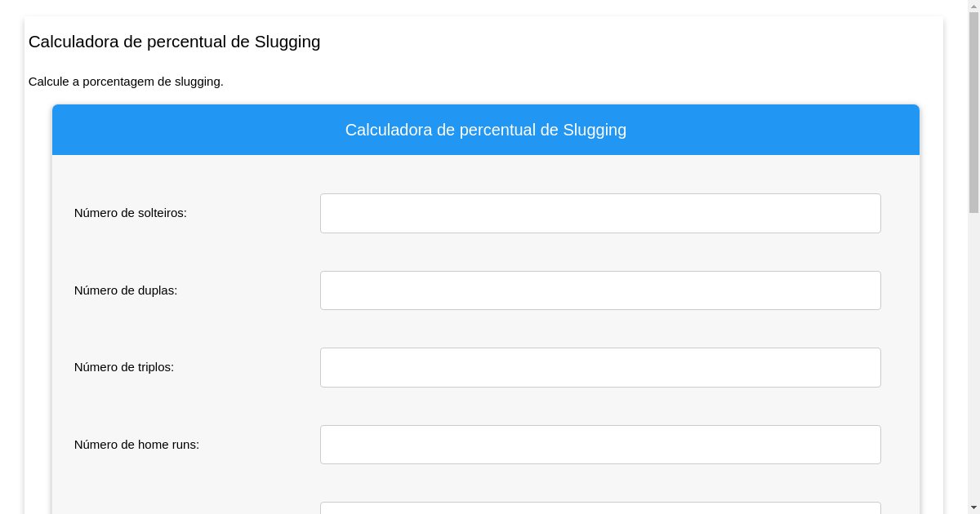Select the 'Número de duplas' label text
This screenshot has width=980, height=514.
point(126,290)
